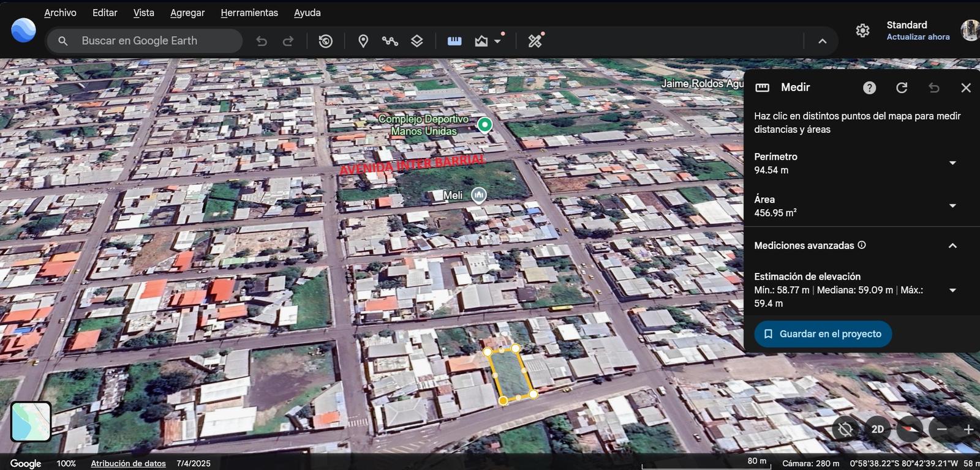Click the elevation profile icon in toolbar

click(481, 41)
